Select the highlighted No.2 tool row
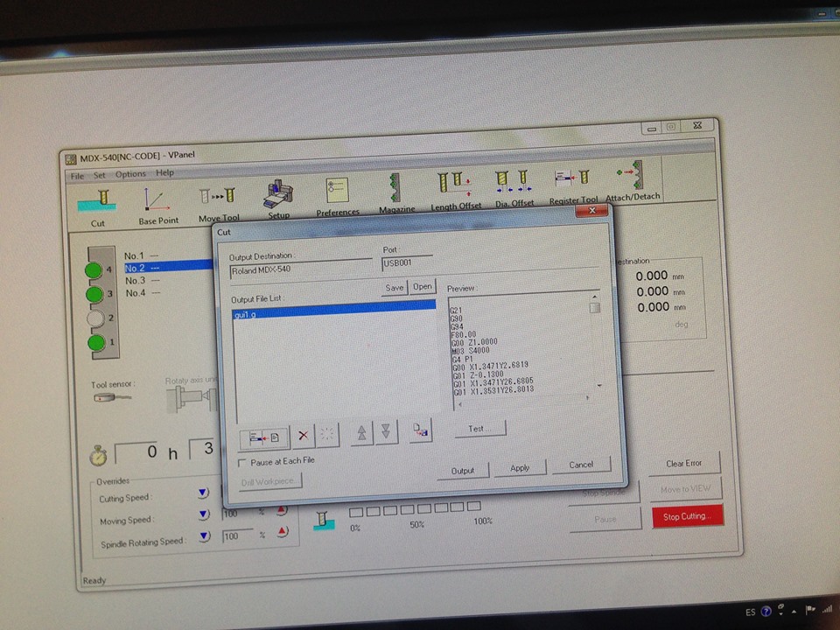Screen dimensions: 840x630 point(167,267)
